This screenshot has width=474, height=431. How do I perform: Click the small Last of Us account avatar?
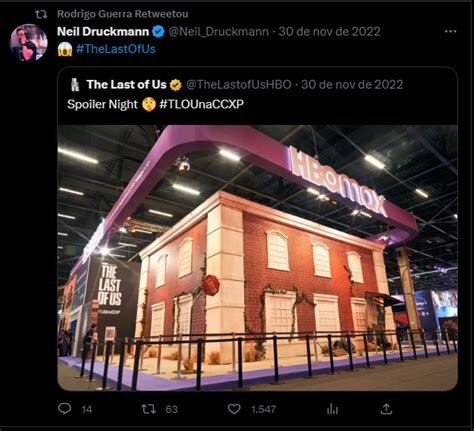click(x=75, y=85)
